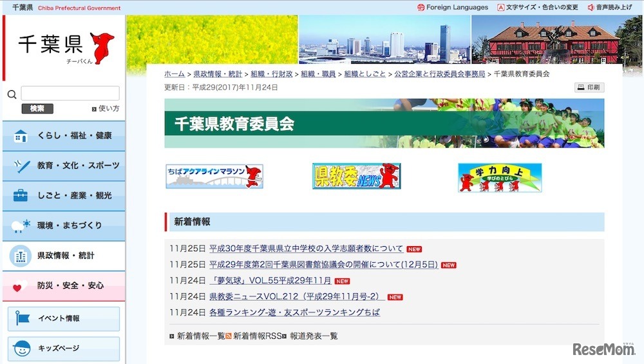Click the 千葉県 text logo

pyautogui.click(x=50, y=44)
